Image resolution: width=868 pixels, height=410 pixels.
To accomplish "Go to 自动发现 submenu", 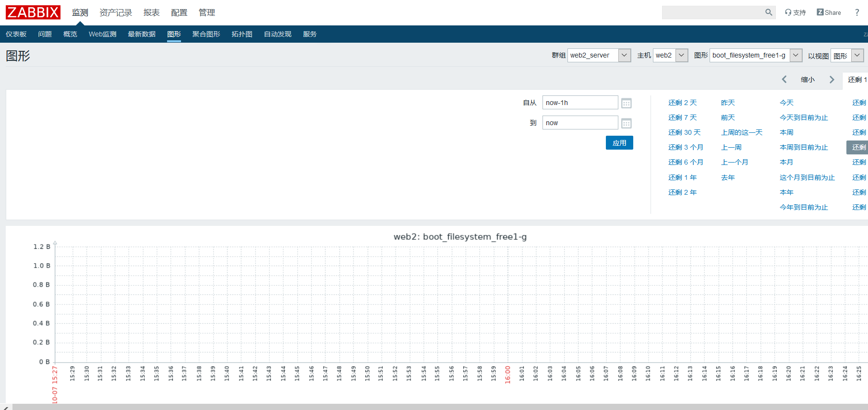I will point(277,34).
